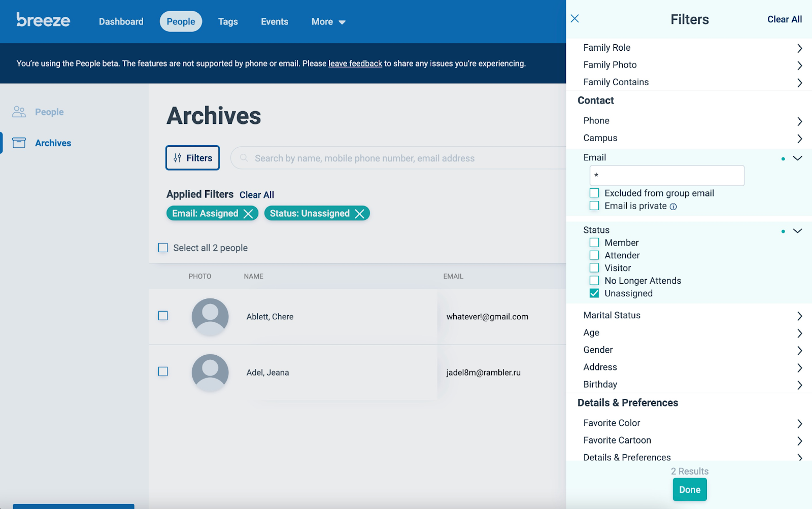The height and width of the screenshot is (509, 812).
Task: Click Clear All in Filters panel header
Action: [785, 19]
